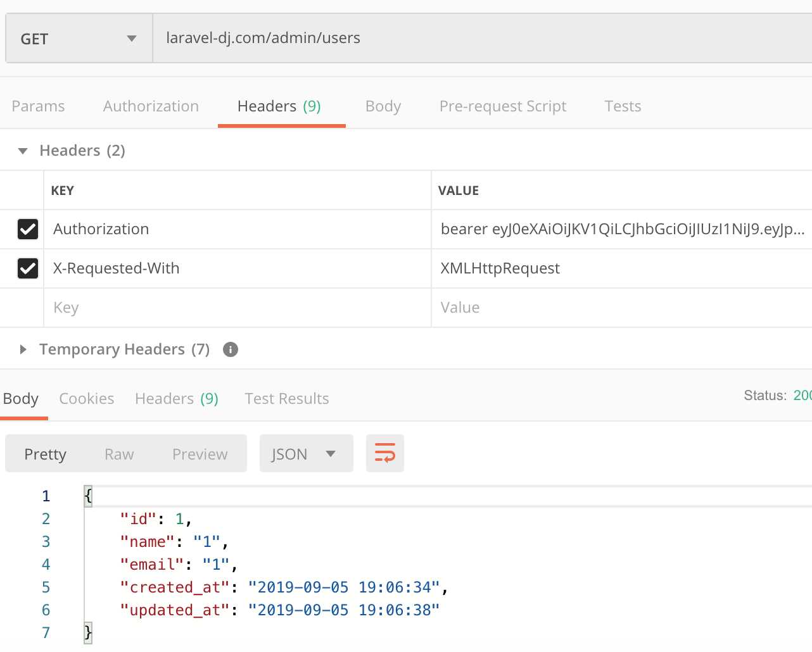Open the response Headers (9) tab
This screenshot has height=652, width=812.
[x=177, y=399]
